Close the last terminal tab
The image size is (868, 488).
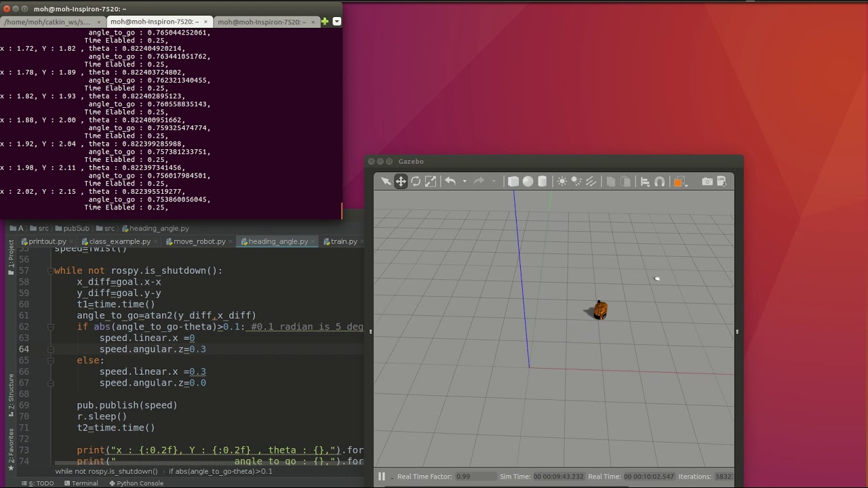point(313,22)
